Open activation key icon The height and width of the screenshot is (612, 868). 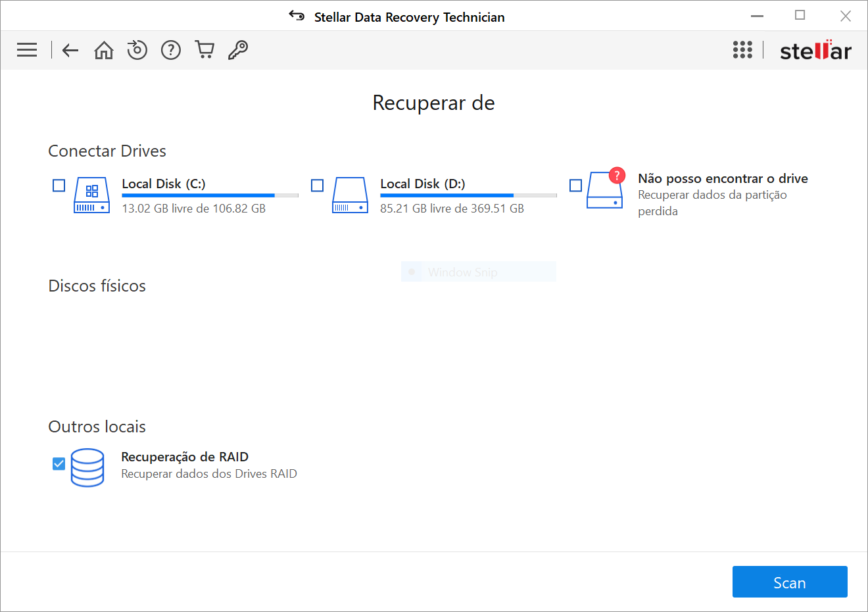238,50
